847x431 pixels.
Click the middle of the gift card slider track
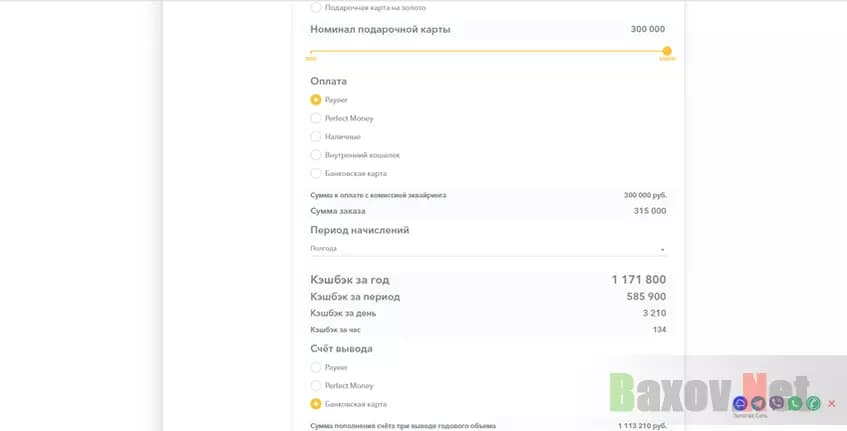pyautogui.click(x=488, y=51)
